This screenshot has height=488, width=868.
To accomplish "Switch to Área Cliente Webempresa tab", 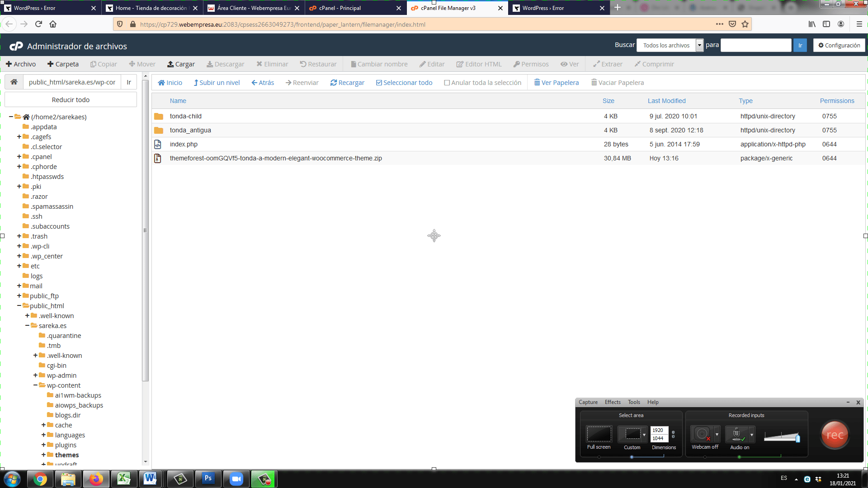I will 253,8.
